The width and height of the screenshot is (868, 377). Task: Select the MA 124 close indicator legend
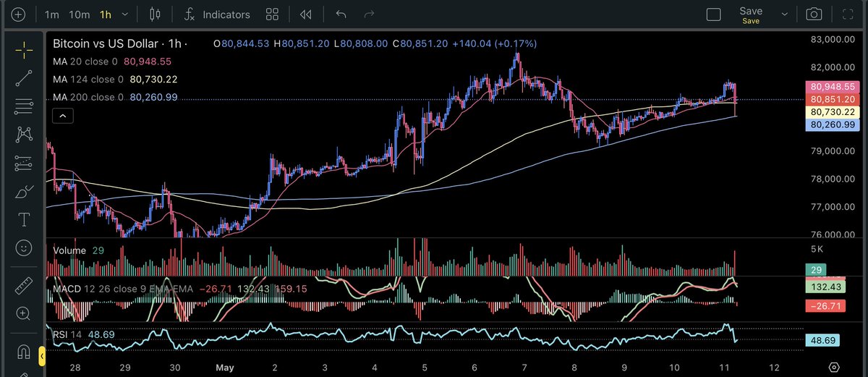point(88,80)
